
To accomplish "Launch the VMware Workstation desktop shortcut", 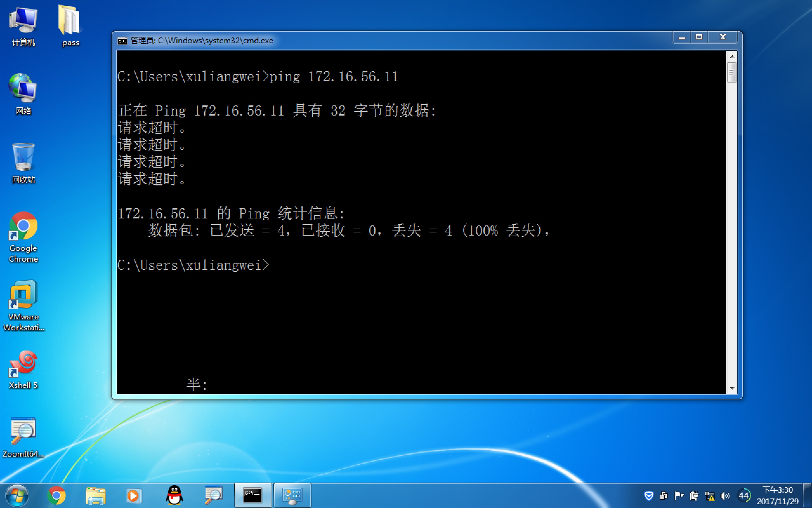I will (23, 306).
